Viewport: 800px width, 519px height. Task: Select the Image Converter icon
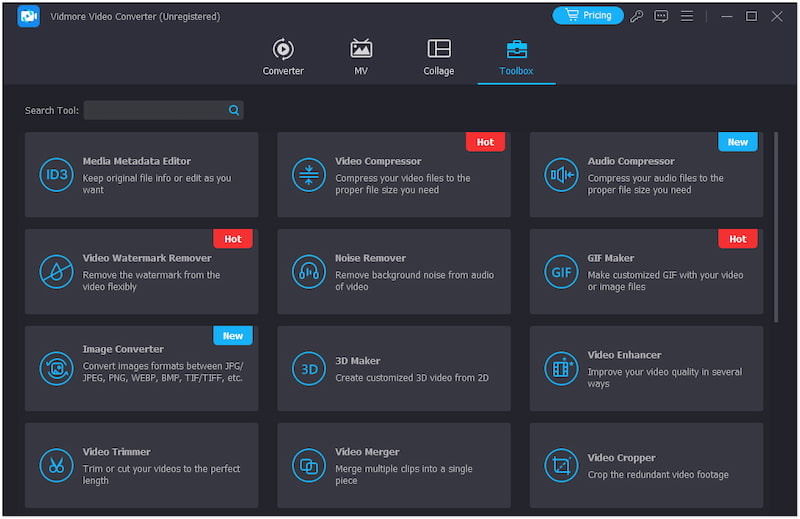pos(56,368)
